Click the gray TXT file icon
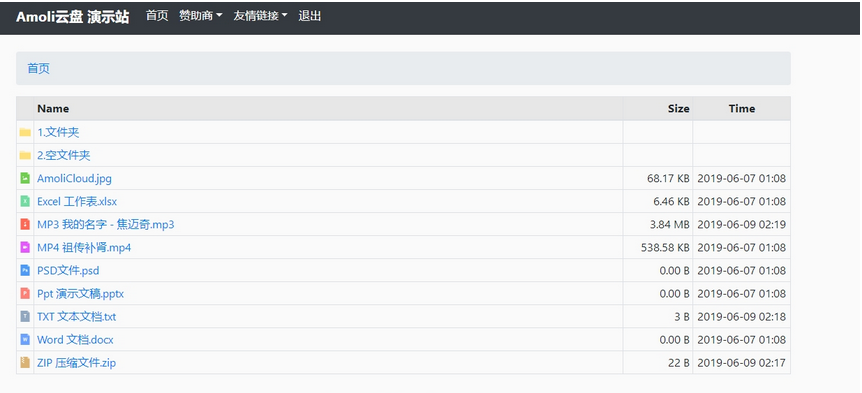Screen dimensions: 862x393 click(x=25, y=317)
